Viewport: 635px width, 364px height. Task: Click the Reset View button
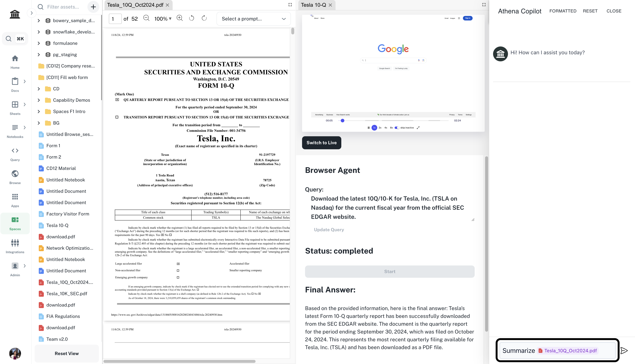(x=67, y=354)
